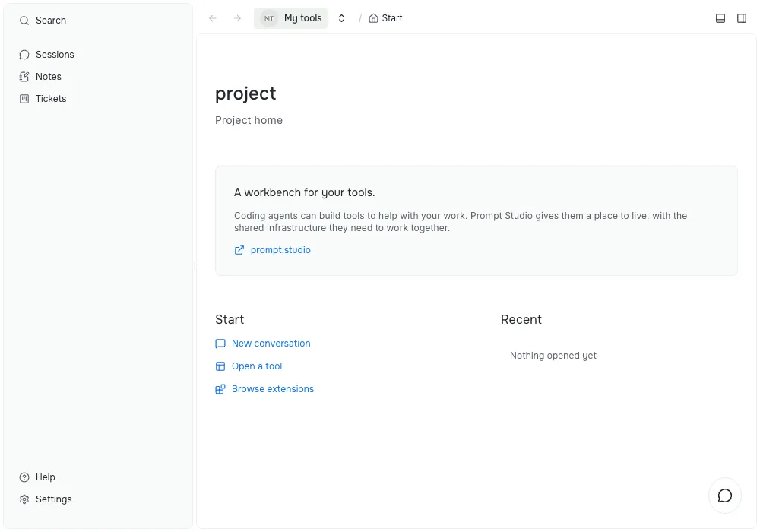Toggle the bottom panel layout icon
This screenshot has width=760, height=532.
[720, 18]
